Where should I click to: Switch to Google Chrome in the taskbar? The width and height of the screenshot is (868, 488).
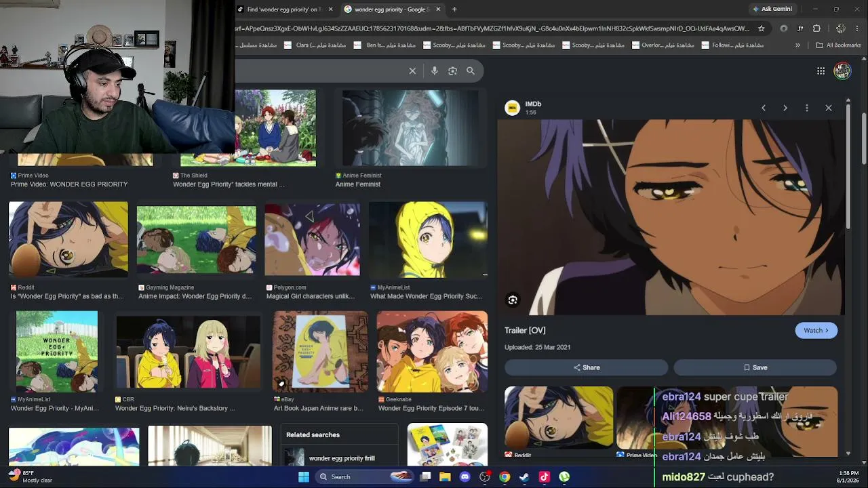tap(505, 477)
